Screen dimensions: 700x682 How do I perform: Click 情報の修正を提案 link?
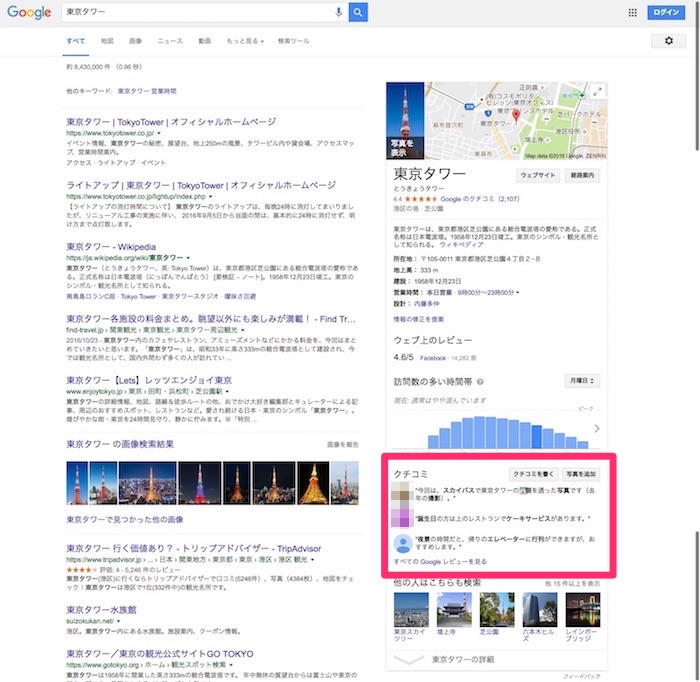click(419, 319)
